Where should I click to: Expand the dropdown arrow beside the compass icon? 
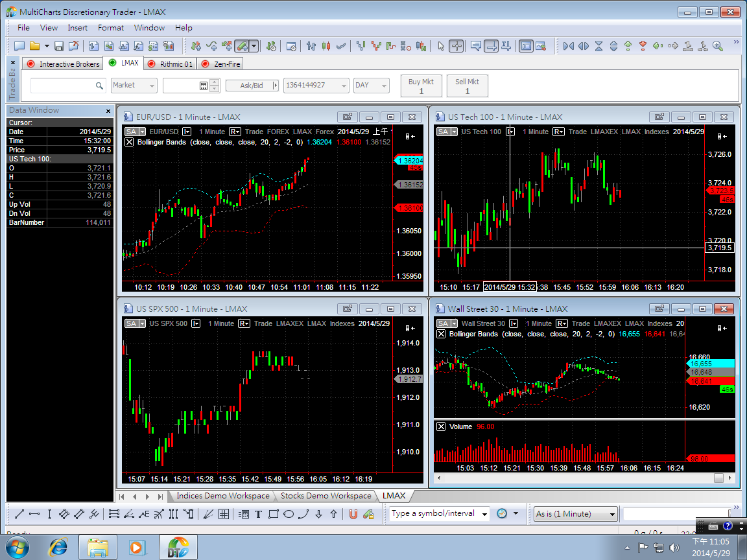pos(516,514)
